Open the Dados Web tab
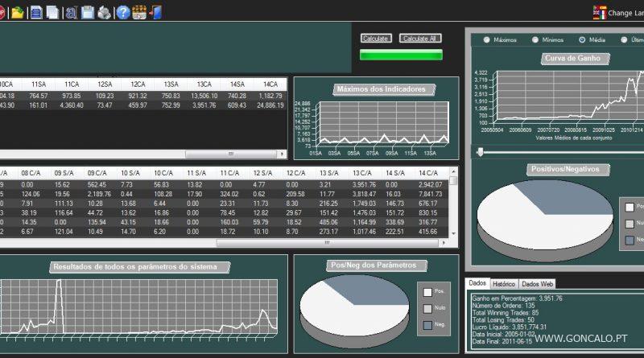This screenshot has height=358, width=644. pyautogui.click(x=537, y=284)
